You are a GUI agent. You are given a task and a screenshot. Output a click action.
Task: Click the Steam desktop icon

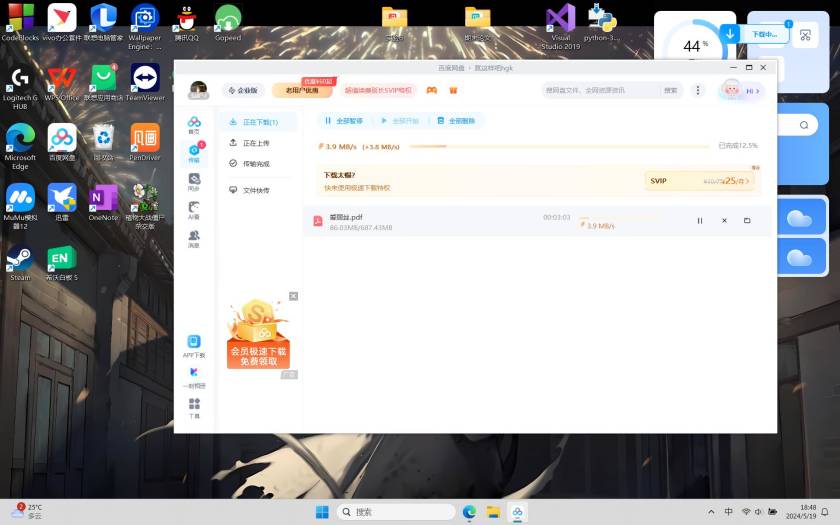(20, 262)
